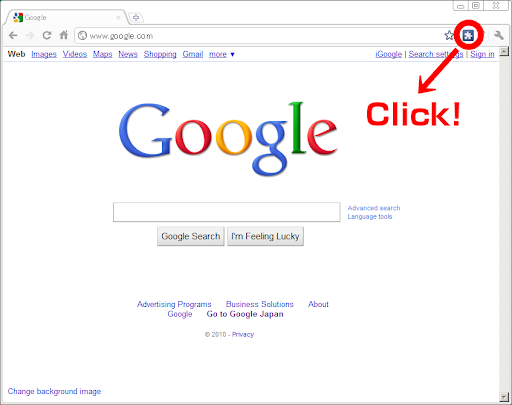The image size is (512, 405).
Task: Click the circled puzzle extension icon
Action: (468, 35)
